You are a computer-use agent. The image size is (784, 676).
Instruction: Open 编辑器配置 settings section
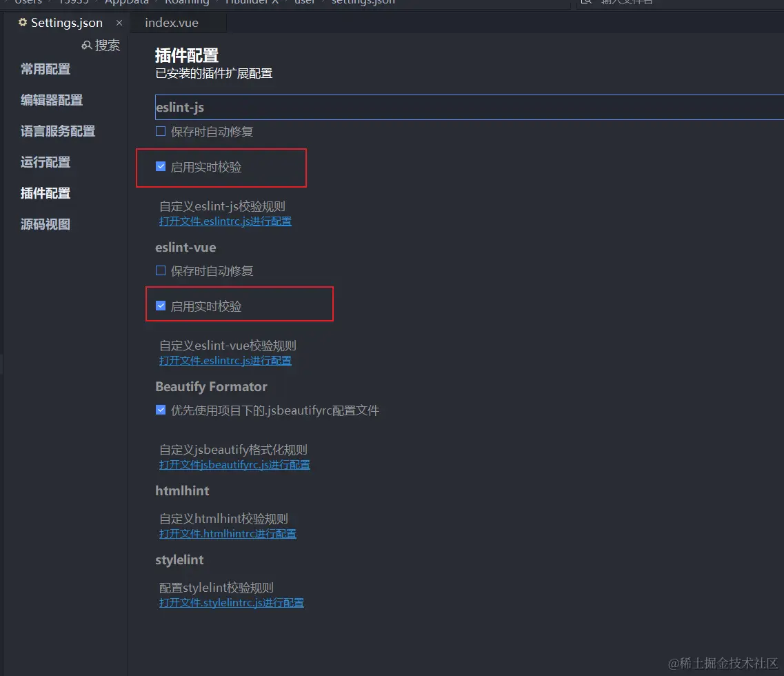click(x=52, y=100)
